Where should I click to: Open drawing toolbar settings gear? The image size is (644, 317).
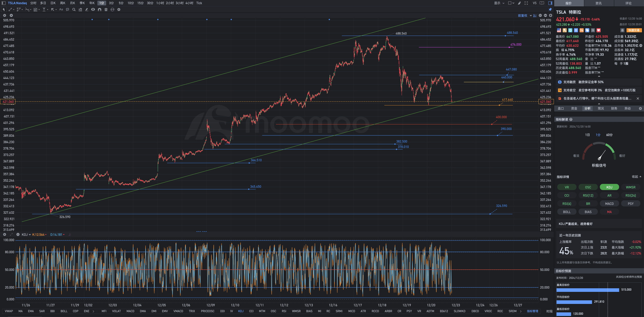coord(119,9)
